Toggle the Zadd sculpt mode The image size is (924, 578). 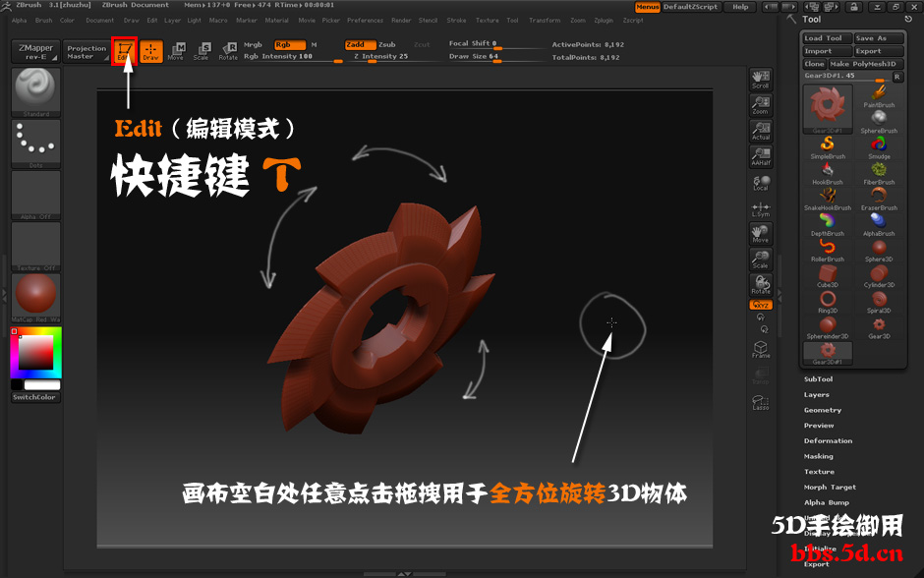[360, 45]
